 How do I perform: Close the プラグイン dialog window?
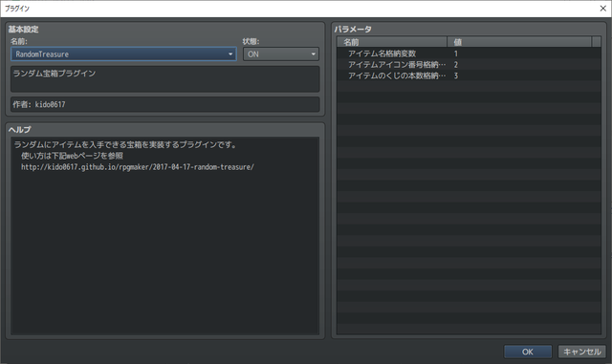click(x=602, y=9)
